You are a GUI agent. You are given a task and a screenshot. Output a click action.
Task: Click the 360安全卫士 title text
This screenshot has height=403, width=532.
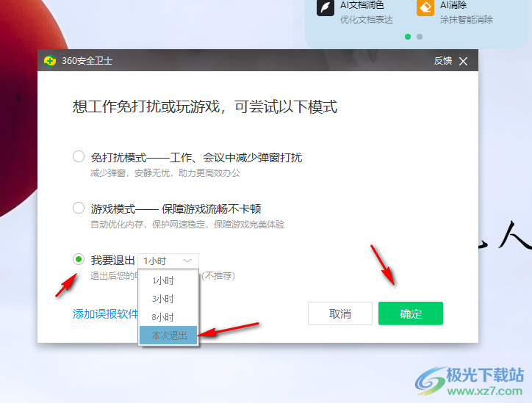[87, 61]
